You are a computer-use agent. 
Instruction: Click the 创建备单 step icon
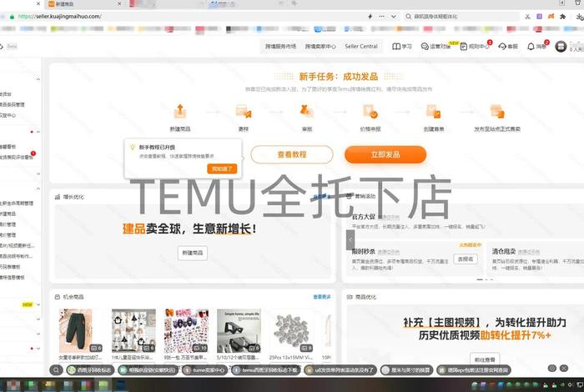point(434,111)
